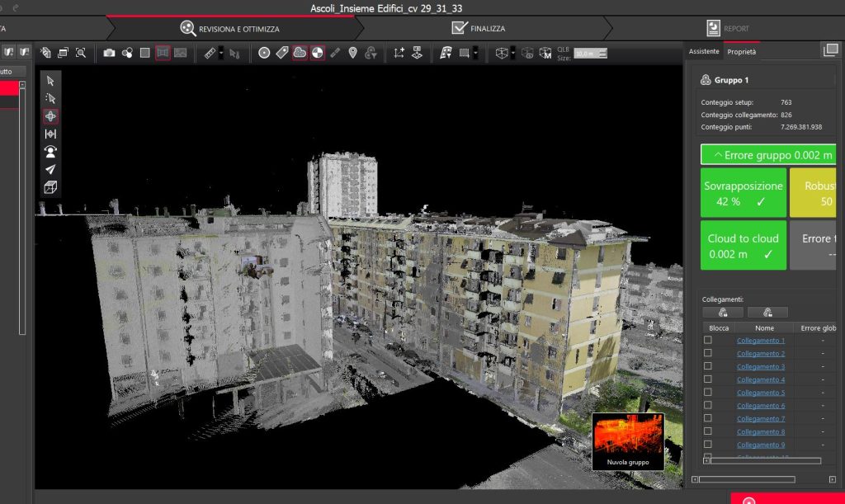This screenshot has width=845, height=504.
Task: Switch to the Proprietà tab
Action: coord(742,52)
